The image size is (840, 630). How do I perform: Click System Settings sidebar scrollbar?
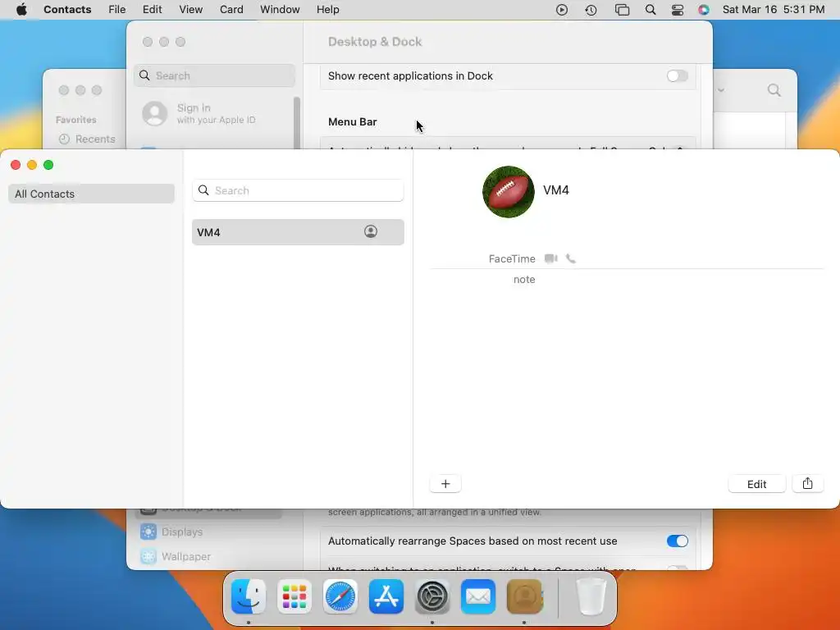point(297,122)
